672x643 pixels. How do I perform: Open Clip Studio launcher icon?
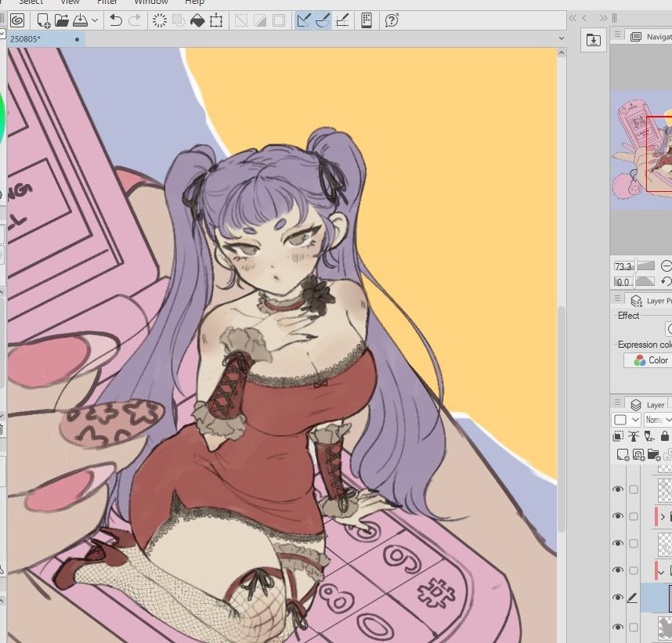click(17, 20)
